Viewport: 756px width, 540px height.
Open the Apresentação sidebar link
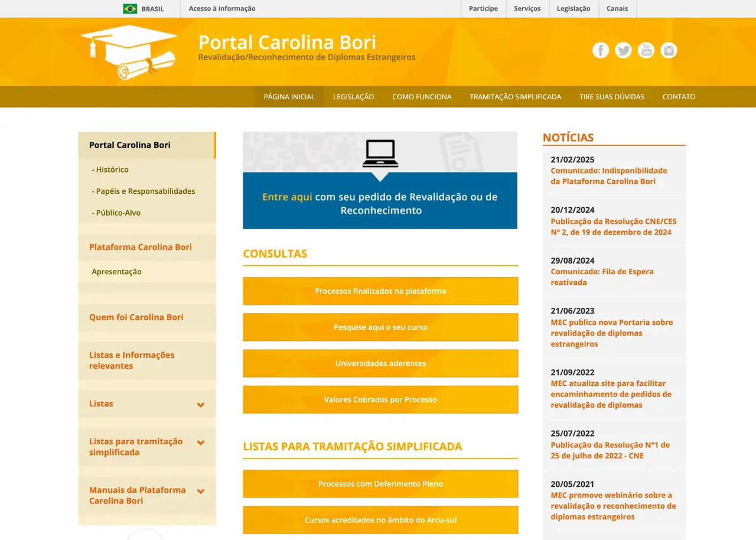tap(116, 272)
